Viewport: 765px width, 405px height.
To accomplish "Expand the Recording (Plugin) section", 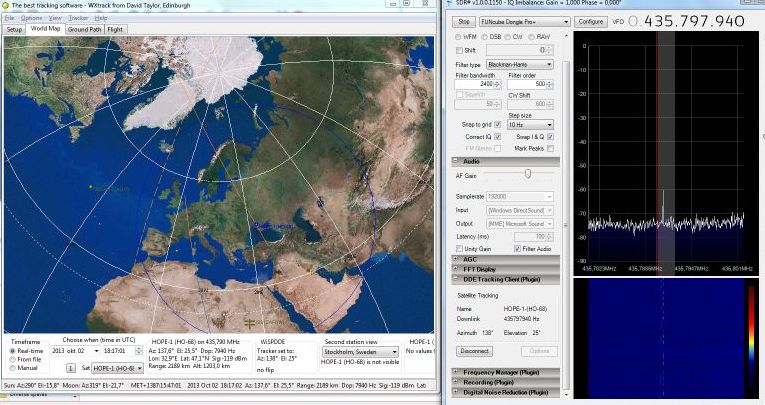I will tap(505, 383).
